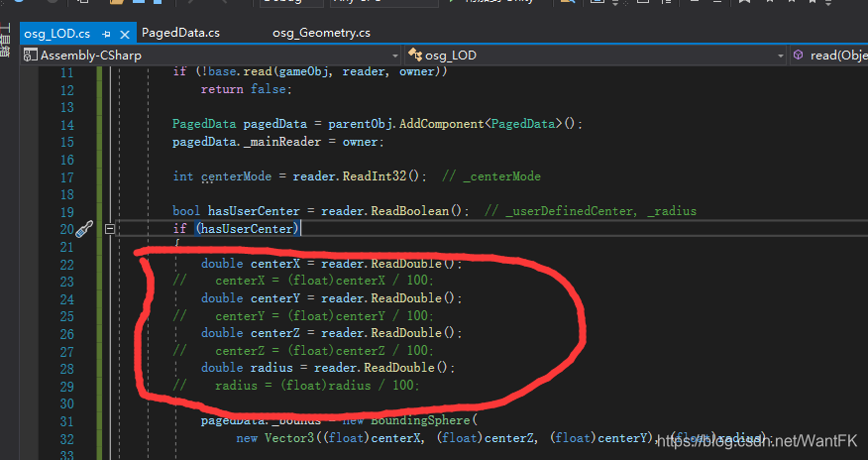Click 'ReadBoolean' on line 19
This screenshot has height=460, width=868.
click(409, 211)
